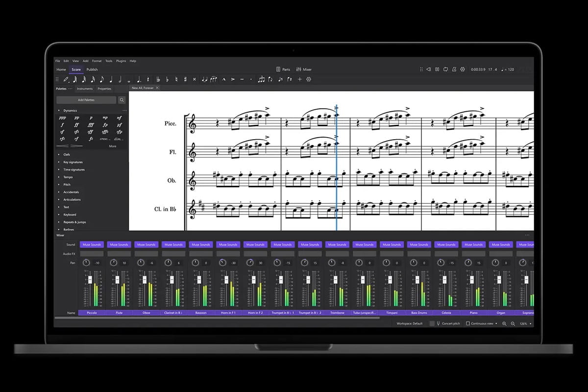The height and width of the screenshot is (392, 588).
Task: Click Piccolo channel volume fader
Action: 90,280
